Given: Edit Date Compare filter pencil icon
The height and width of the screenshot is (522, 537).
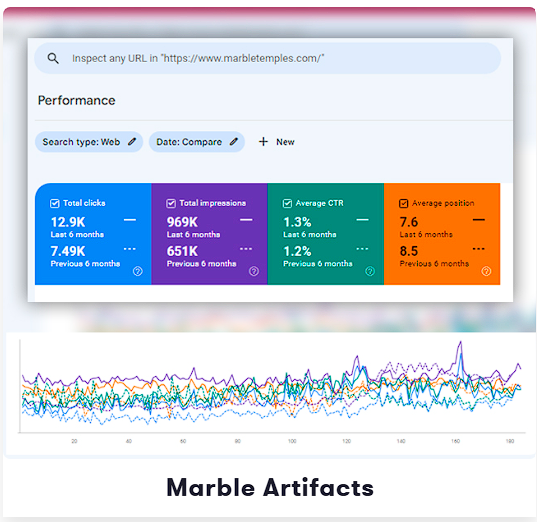Looking at the screenshot, I should click(x=234, y=141).
